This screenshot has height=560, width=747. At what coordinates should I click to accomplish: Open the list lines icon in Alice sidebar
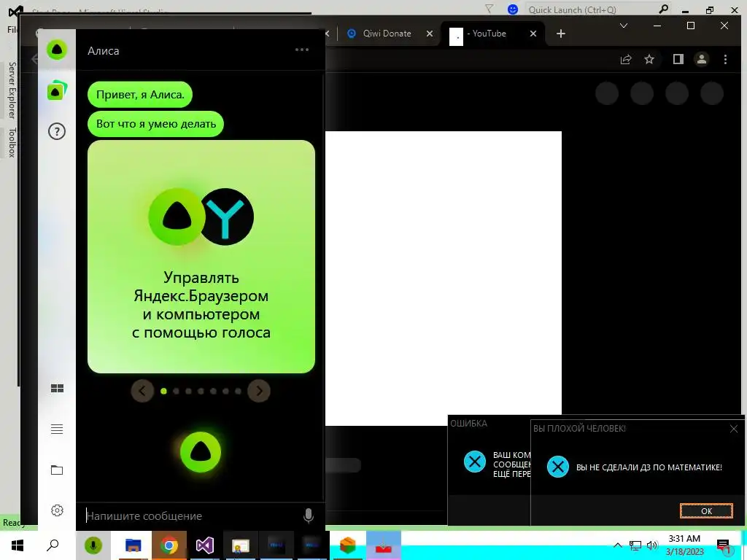57,429
